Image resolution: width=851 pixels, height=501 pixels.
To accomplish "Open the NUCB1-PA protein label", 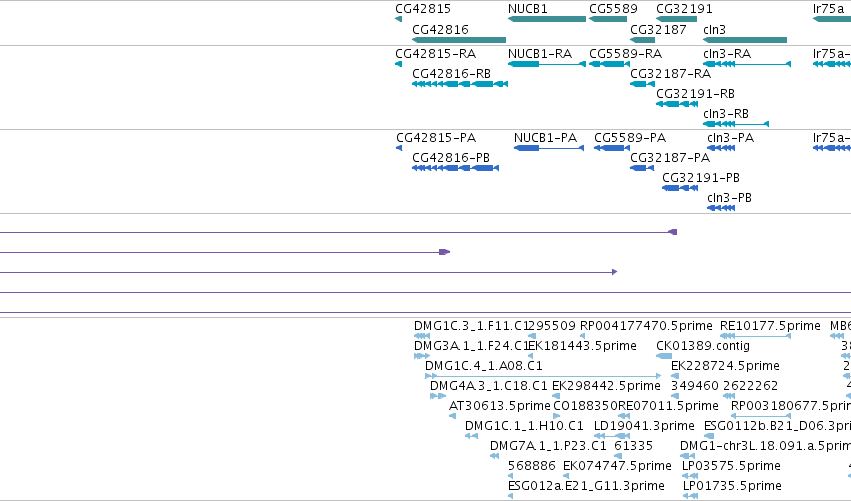I will click(545, 137).
